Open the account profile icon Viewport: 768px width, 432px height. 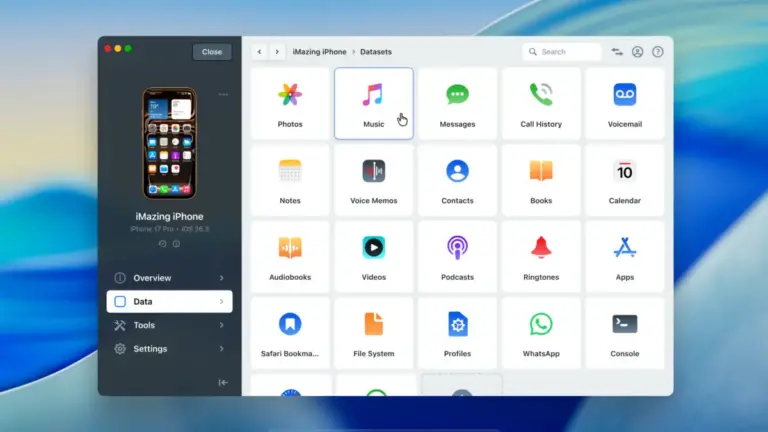point(637,52)
